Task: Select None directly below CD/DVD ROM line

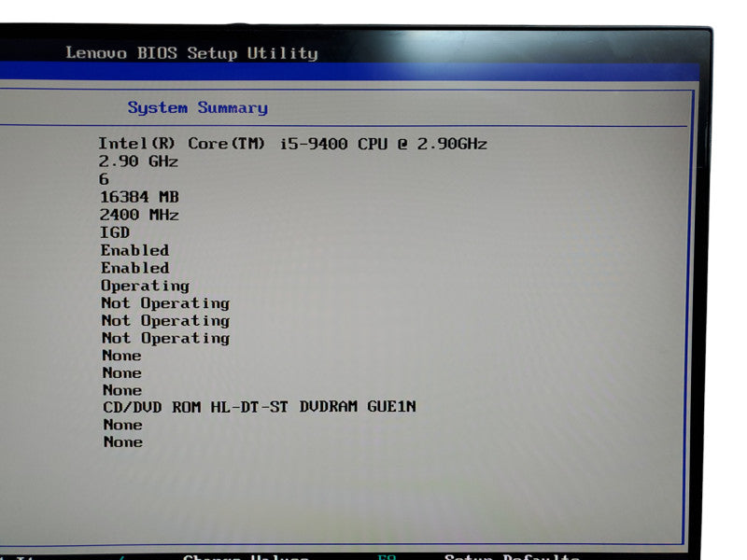Action: pyautogui.click(x=123, y=425)
